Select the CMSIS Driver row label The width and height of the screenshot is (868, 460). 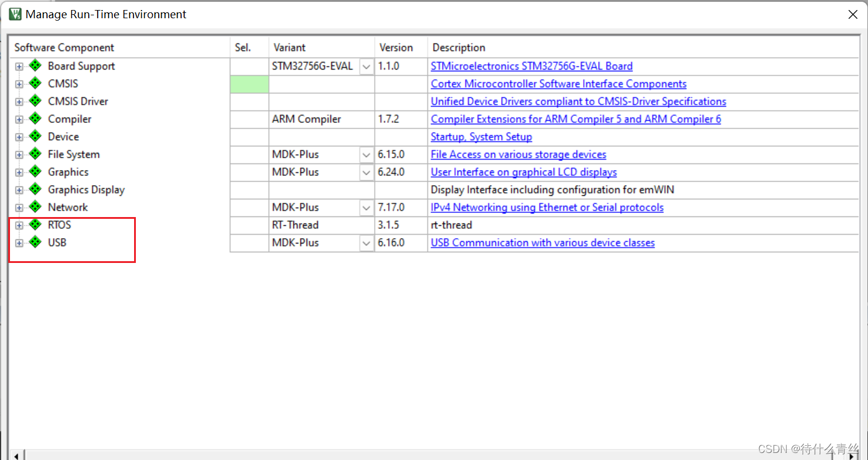click(78, 101)
